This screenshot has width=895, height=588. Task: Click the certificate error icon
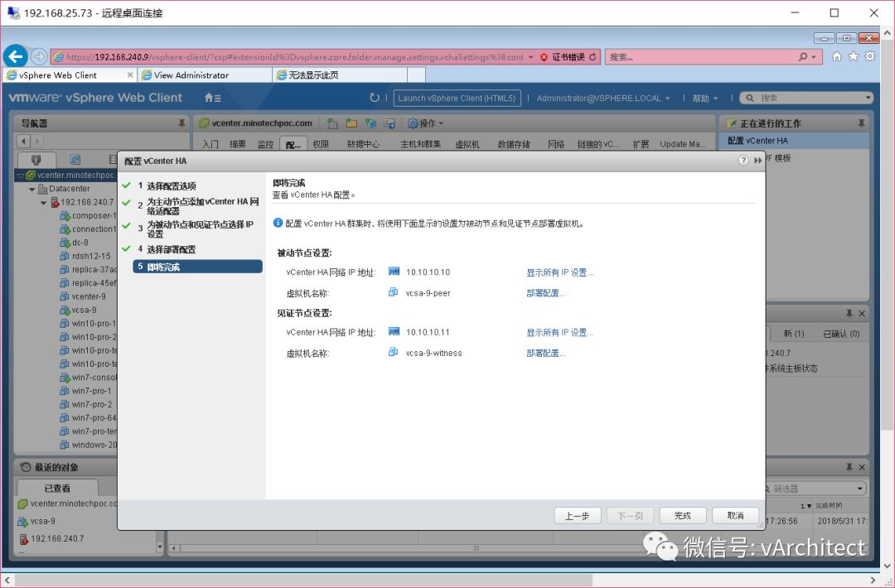point(544,57)
